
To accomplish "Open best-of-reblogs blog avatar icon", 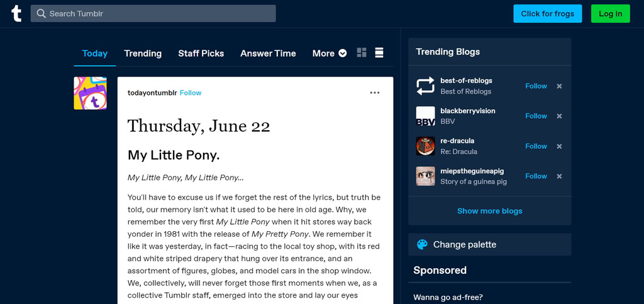I will point(426,86).
